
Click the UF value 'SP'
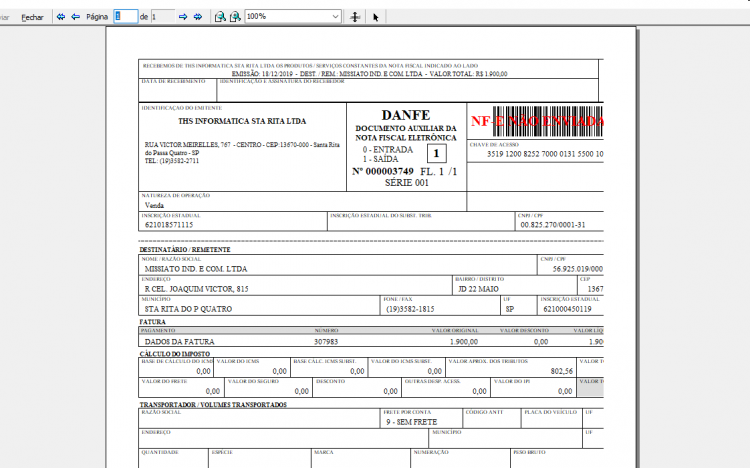tap(510, 310)
